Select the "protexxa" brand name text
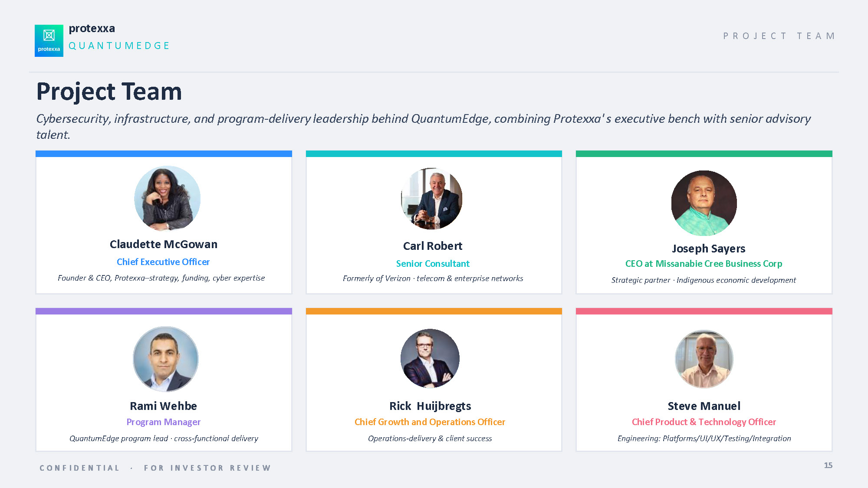868x488 pixels. [x=92, y=29]
